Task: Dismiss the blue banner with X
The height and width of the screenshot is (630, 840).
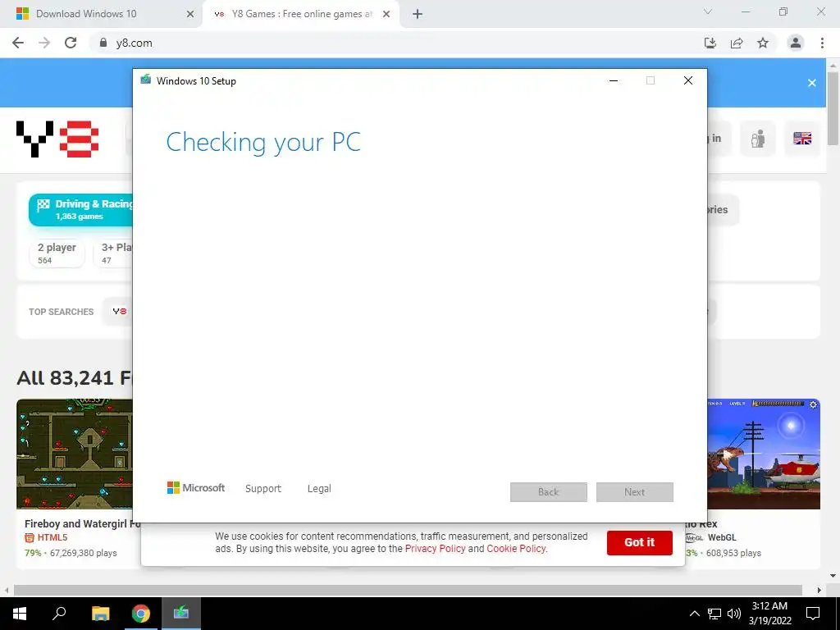Action: tap(812, 83)
